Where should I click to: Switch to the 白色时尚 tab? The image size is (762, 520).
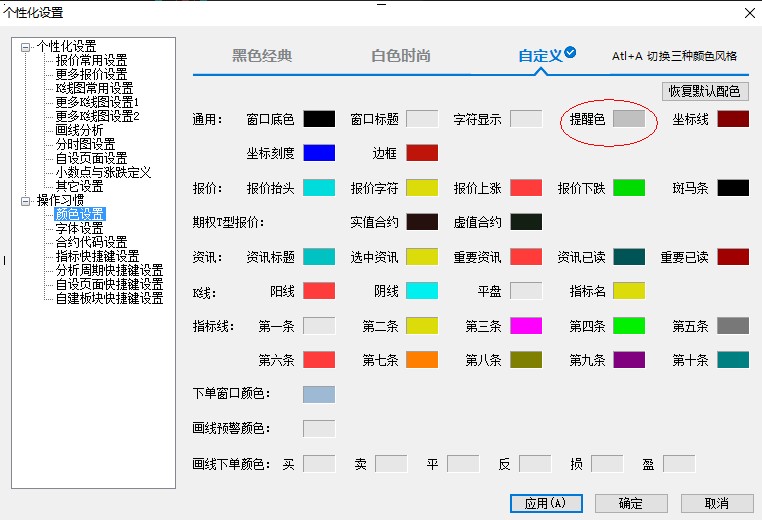click(x=400, y=56)
